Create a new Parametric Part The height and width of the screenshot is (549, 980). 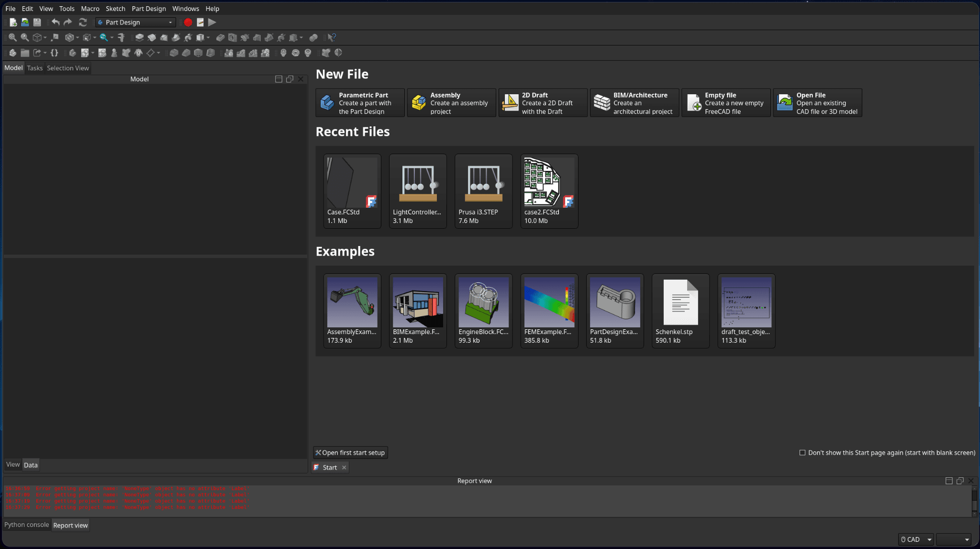(x=360, y=103)
